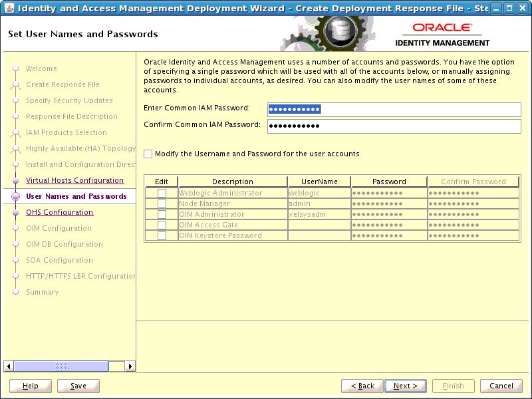Image resolution: width=532 pixels, height=399 pixels.
Task: Focus the Enter Common IAM Password field
Action: pyautogui.click(x=394, y=109)
